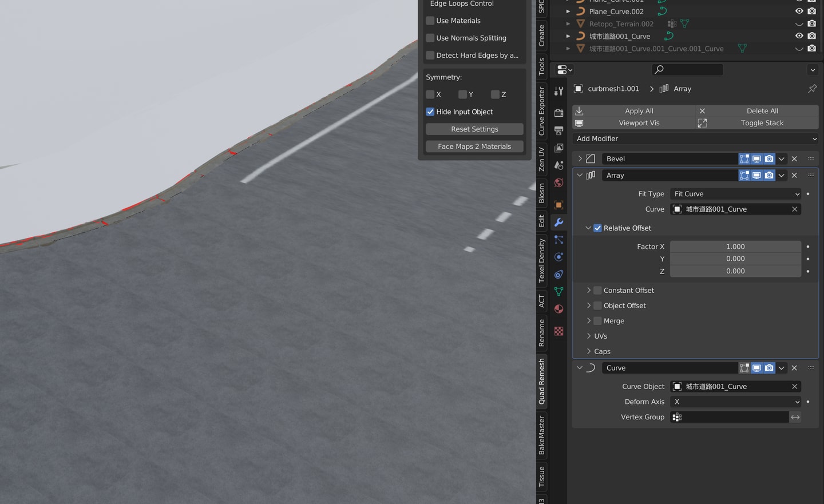Hide Plane_Curve.002 in viewport via eye
This screenshot has width=824, height=504.
(x=799, y=11)
